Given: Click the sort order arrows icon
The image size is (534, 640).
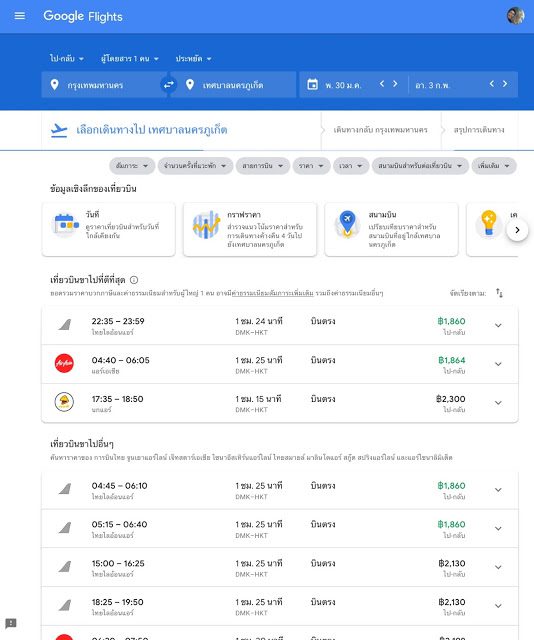Looking at the screenshot, I should (499, 293).
